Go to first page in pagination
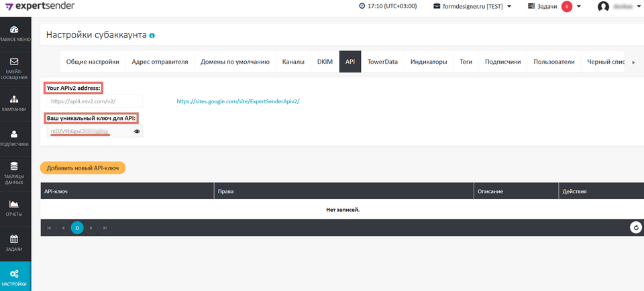Screen dimensions: 644x291 click(x=48, y=228)
